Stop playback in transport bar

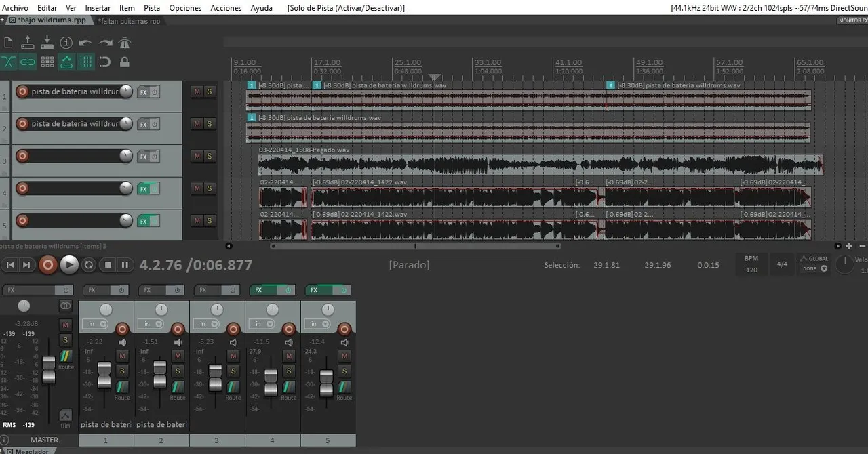(107, 265)
